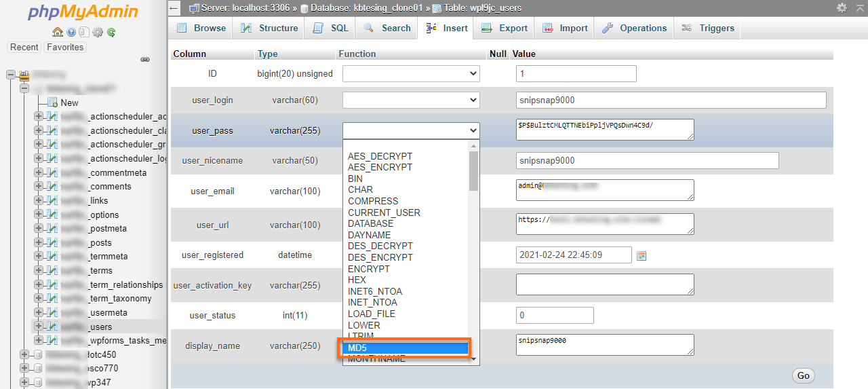Click the ID value field
The height and width of the screenshot is (389, 868).
[576, 73]
